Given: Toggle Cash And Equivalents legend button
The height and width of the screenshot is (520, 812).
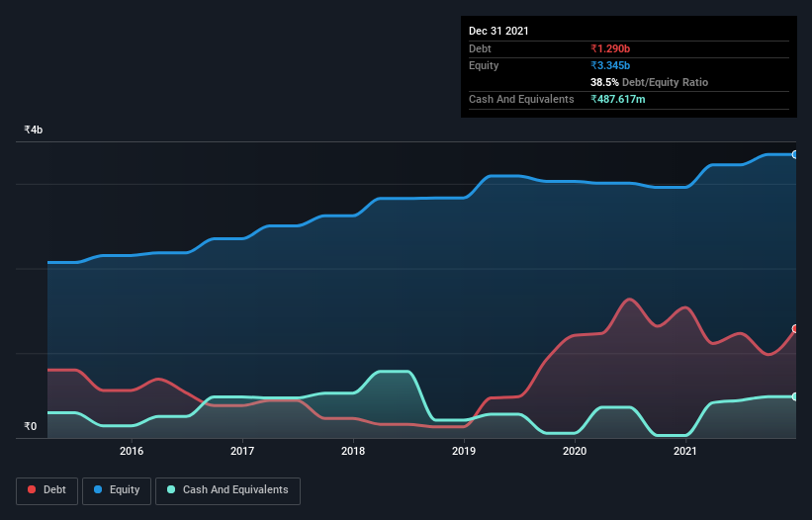Looking at the screenshot, I should click(227, 490).
